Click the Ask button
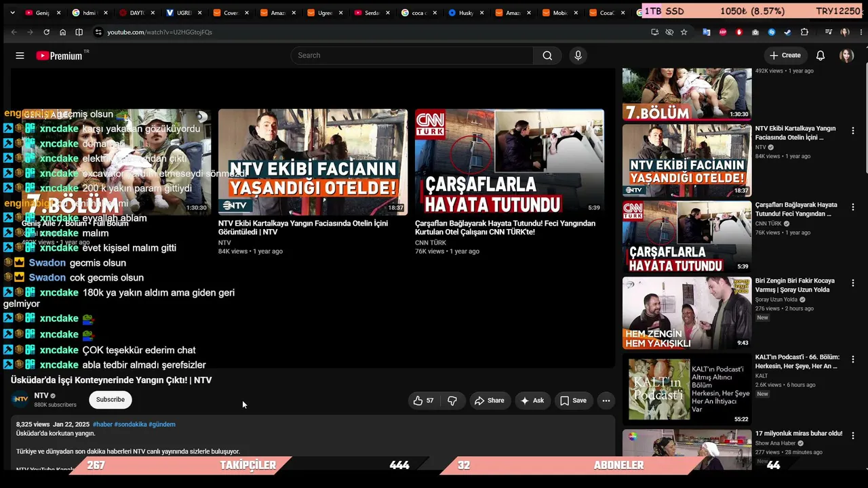Viewport: 868px width, 488px height. click(x=532, y=401)
